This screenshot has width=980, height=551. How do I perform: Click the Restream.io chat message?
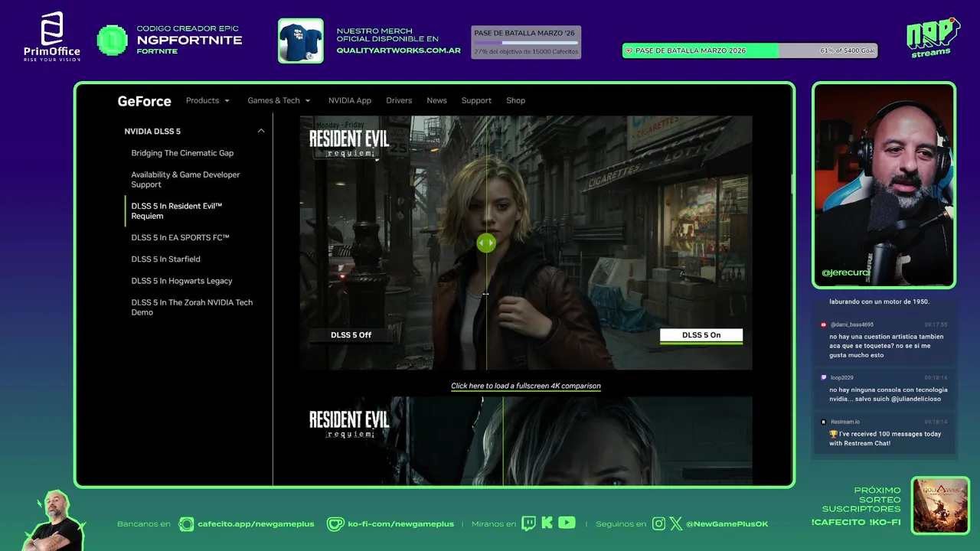click(x=884, y=432)
